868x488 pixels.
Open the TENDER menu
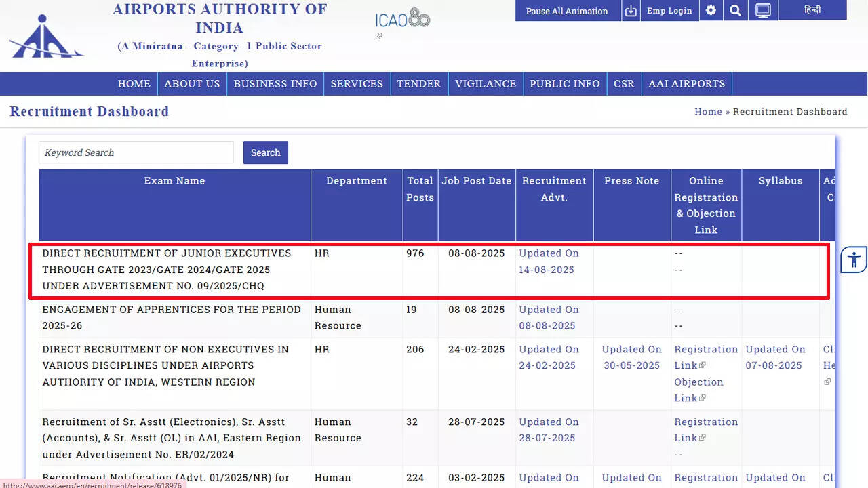click(419, 84)
